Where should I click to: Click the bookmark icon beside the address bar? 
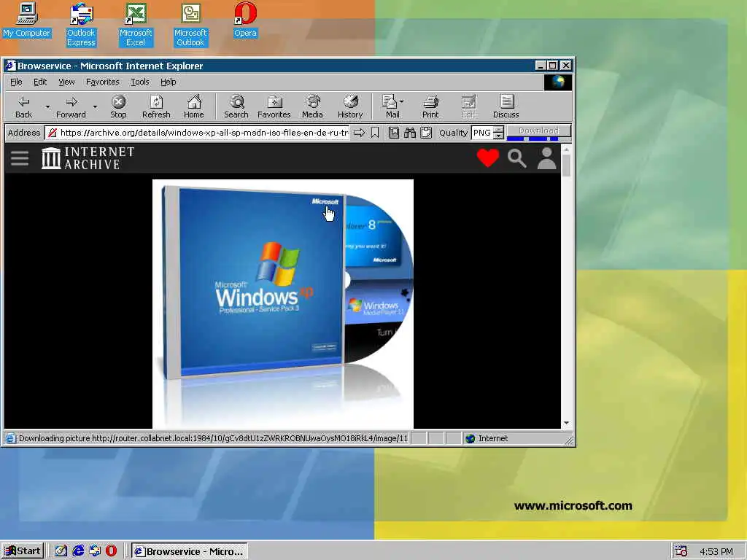[375, 133]
